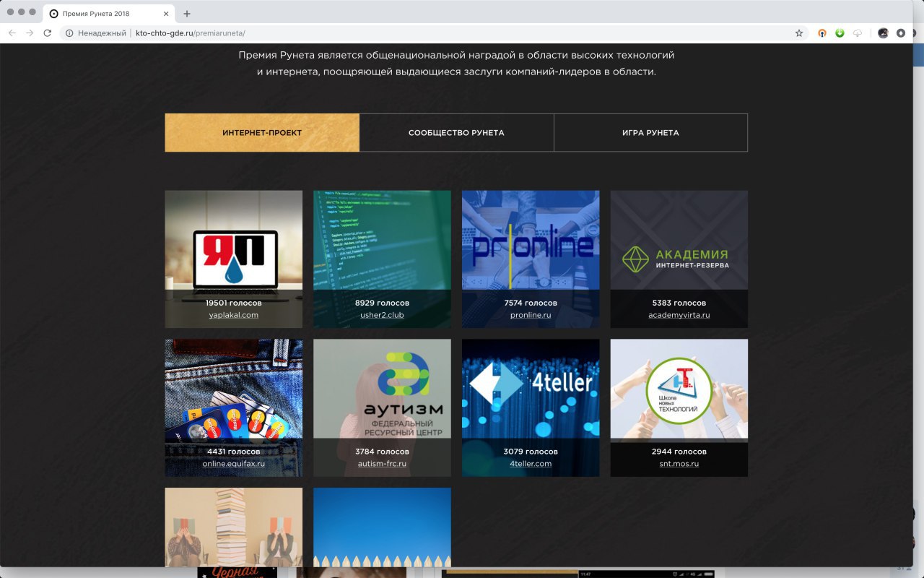Select the Премия Рунета 2018 browser tab
924x578 pixels.
tap(109, 14)
